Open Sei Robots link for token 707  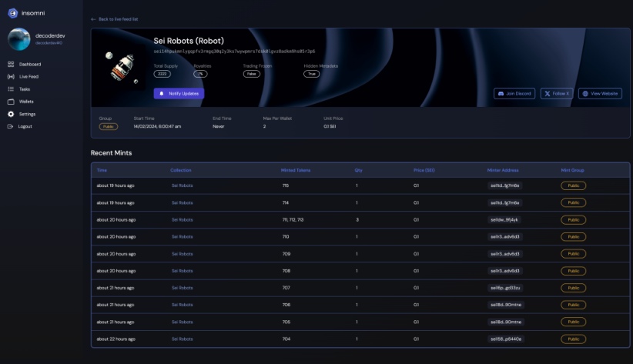tap(182, 288)
